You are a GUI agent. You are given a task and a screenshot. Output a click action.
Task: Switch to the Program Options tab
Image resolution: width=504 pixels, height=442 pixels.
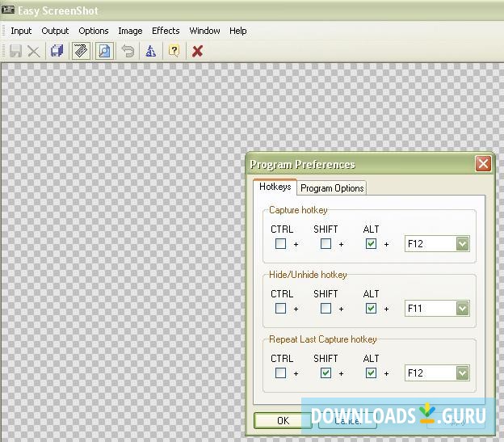(x=332, y=188)
